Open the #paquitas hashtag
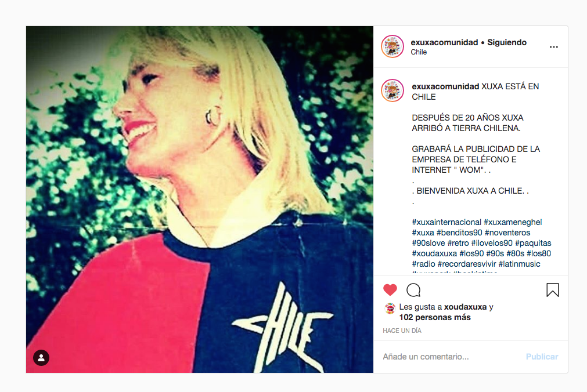The height and width of the screenshot is (392, 587). pos(533,243)
